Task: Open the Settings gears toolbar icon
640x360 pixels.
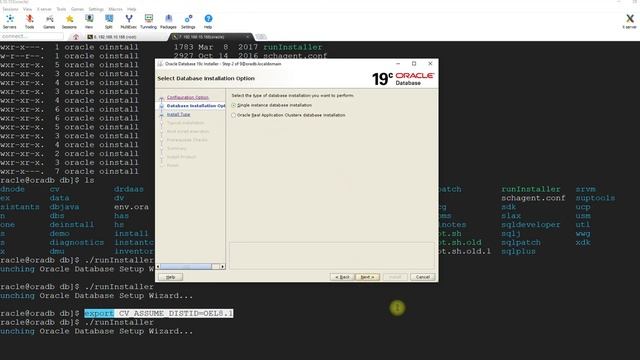Action: (188, 21)
